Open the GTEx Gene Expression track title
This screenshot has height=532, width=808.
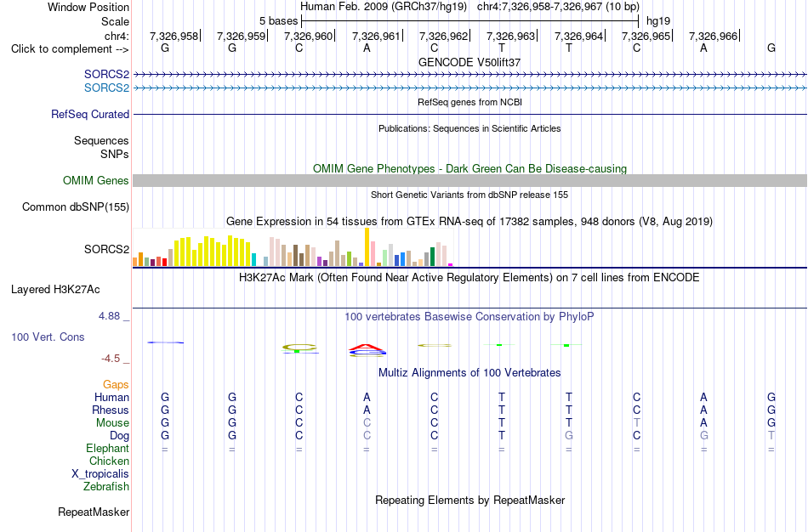click(469, 222)
